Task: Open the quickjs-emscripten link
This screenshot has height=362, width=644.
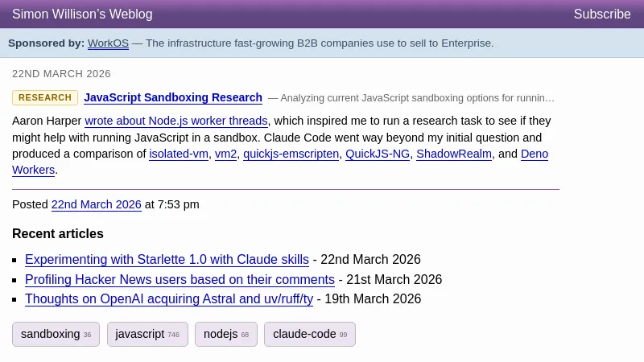Action: [x=291, y=154]
